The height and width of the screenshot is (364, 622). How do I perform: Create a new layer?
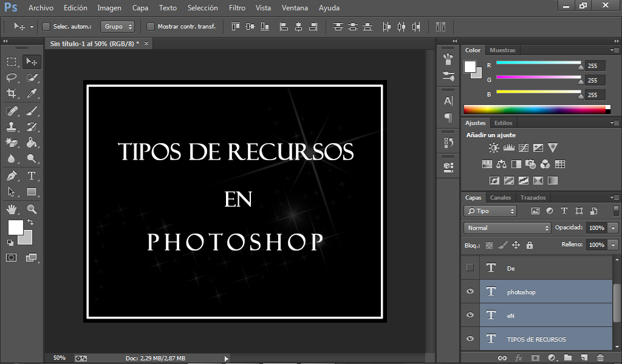(x=584, y=358)
